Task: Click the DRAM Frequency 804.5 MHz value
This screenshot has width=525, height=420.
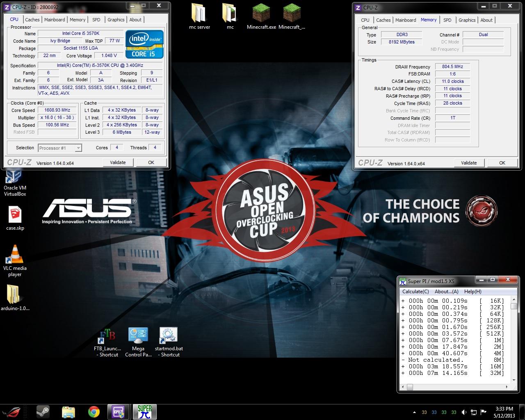Action: [452, 66]
